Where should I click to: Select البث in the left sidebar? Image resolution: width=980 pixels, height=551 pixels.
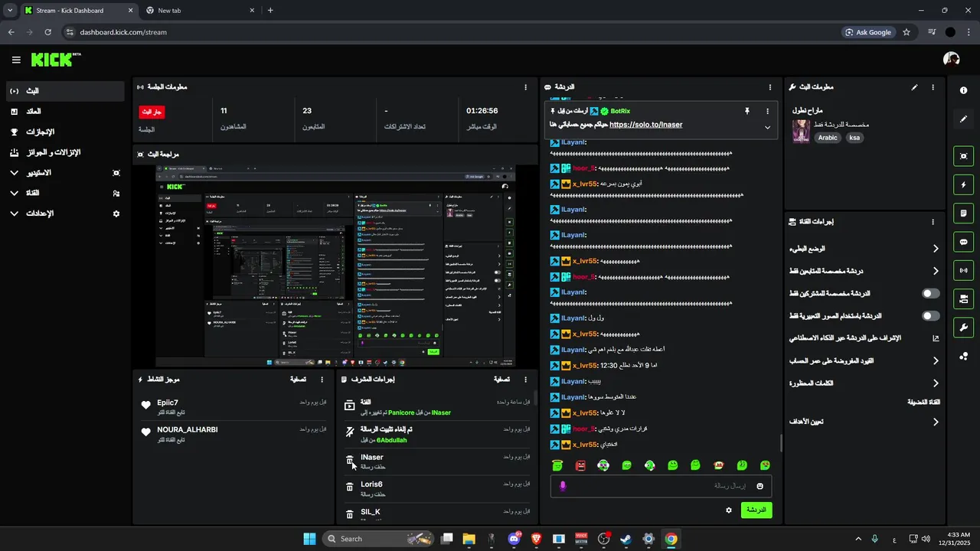pos(65,91)
